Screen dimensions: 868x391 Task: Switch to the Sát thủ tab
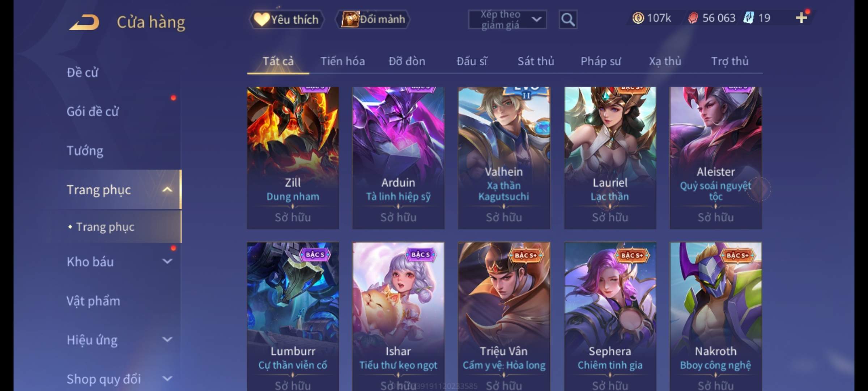[x=536, y=61]
